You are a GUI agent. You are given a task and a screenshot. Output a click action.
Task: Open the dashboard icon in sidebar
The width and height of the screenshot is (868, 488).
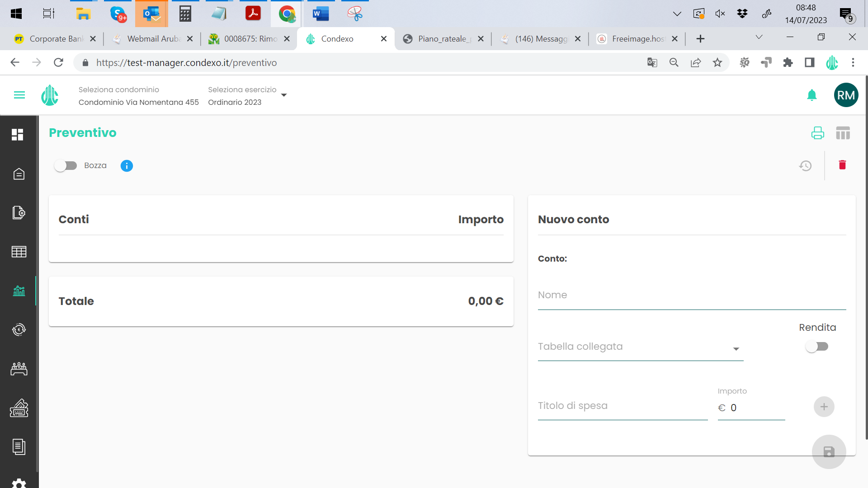pyautogui.click(x=18, y=134)
